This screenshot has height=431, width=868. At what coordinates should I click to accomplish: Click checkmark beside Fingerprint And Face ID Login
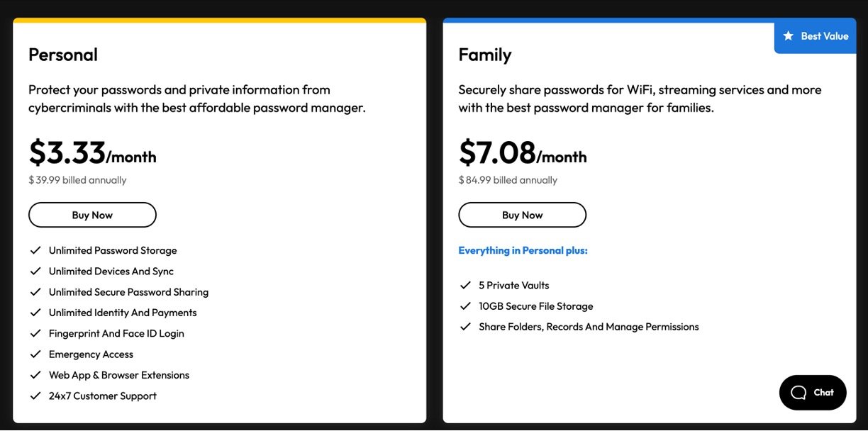(x=35, y=333)
